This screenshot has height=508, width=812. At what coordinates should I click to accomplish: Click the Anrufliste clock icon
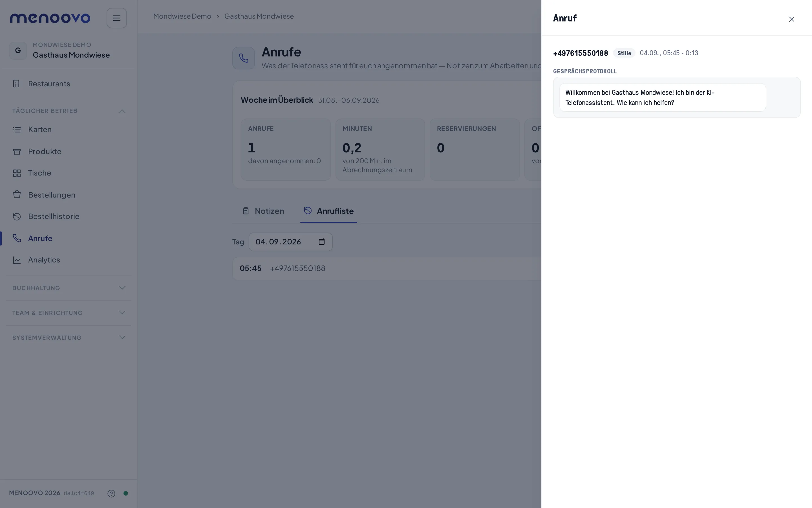tap(308, 211)
